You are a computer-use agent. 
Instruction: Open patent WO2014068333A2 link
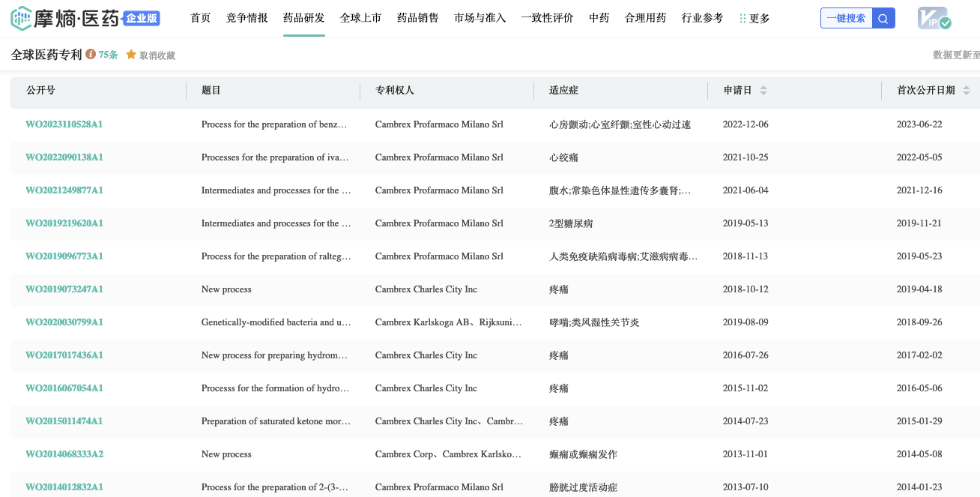(64, 454)
